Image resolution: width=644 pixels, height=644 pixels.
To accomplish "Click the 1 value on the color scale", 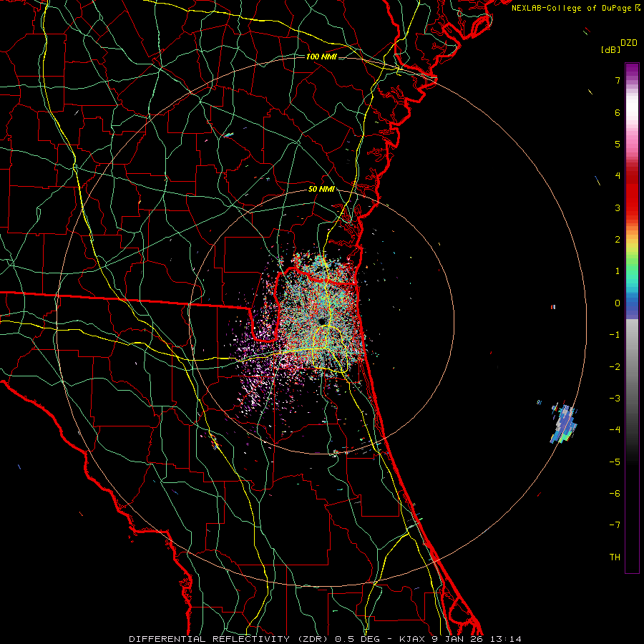I will [x=618, y=271].
